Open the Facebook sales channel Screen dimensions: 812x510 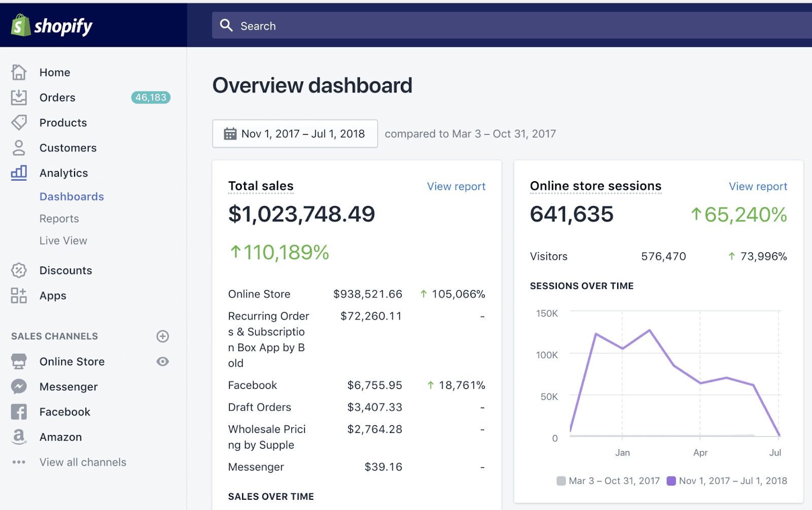[x=65, y=412]
